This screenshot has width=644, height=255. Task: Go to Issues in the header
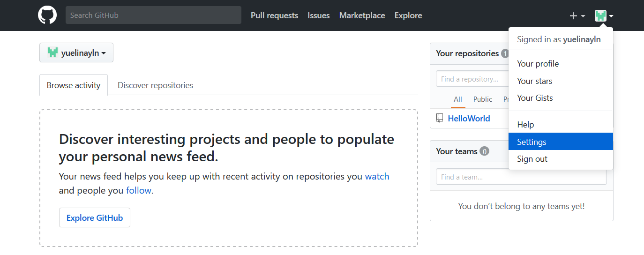click(x=319, y=15)
